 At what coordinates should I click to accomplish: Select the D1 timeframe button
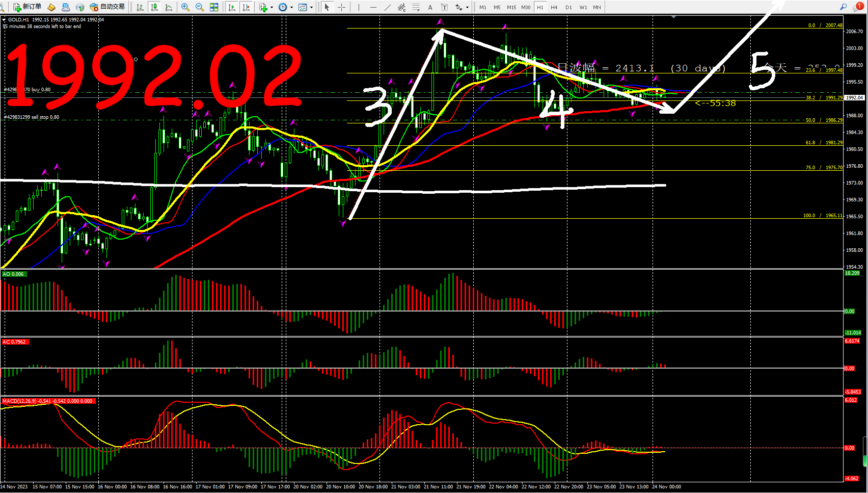(568, 7)
